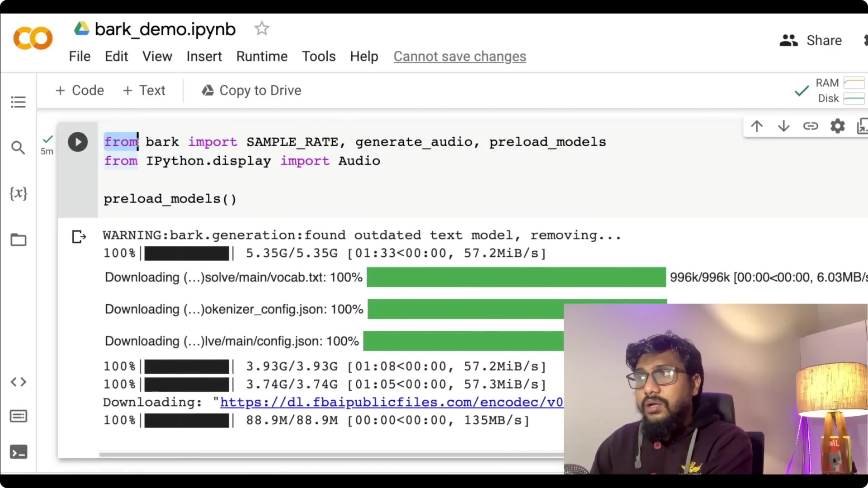The image size is (868, 488).
Task: Open the cell settings gear
Action: [837, 126]
